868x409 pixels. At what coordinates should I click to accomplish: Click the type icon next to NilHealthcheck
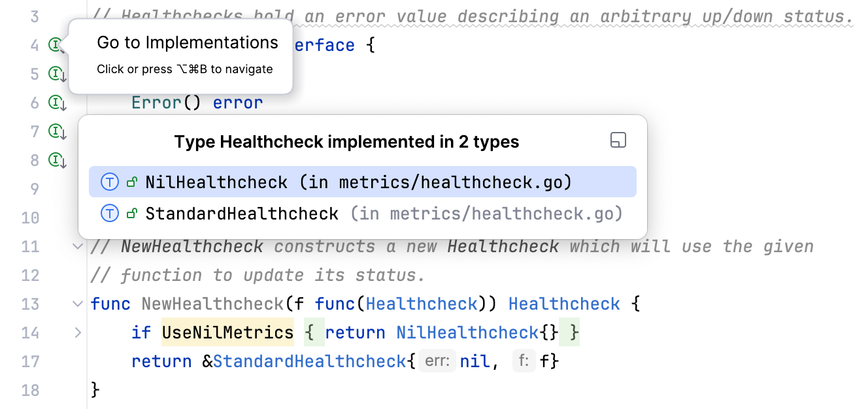[109, 182]
